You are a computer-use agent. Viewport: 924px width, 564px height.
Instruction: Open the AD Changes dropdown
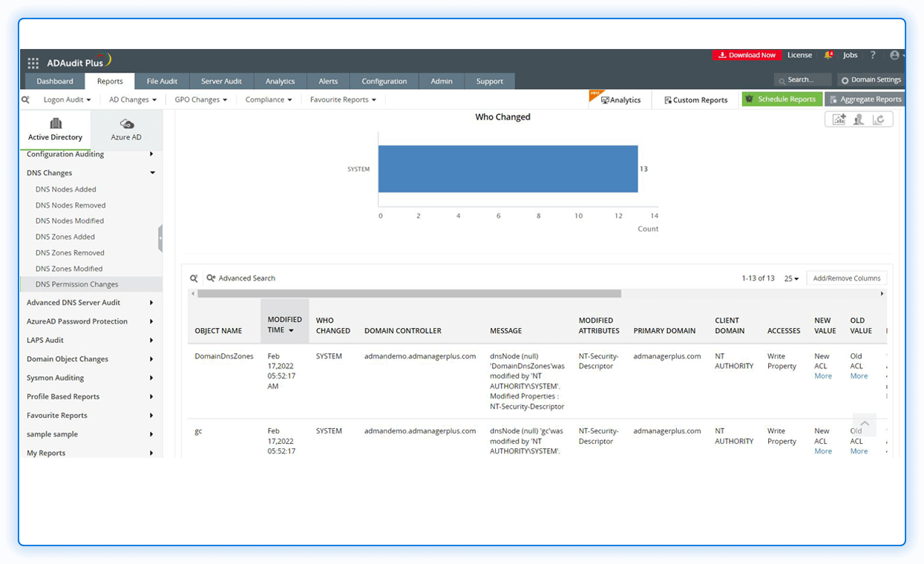click(x=133, y=99)
